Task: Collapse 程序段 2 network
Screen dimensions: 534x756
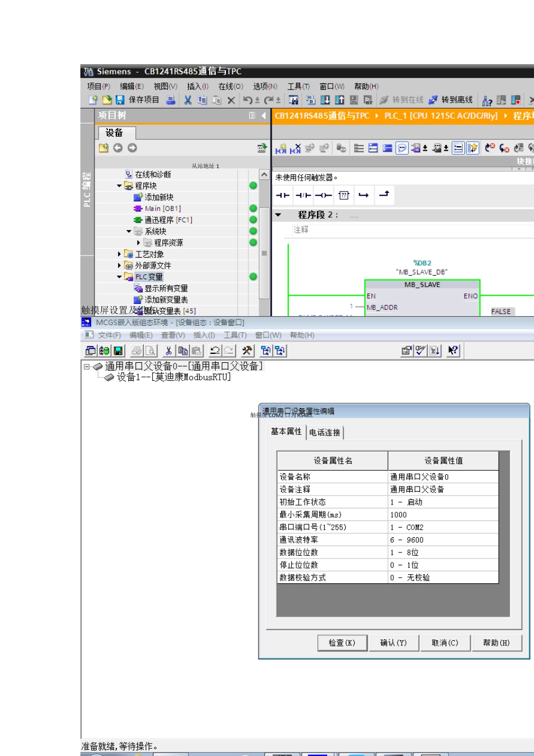Action: coord(278,215)
